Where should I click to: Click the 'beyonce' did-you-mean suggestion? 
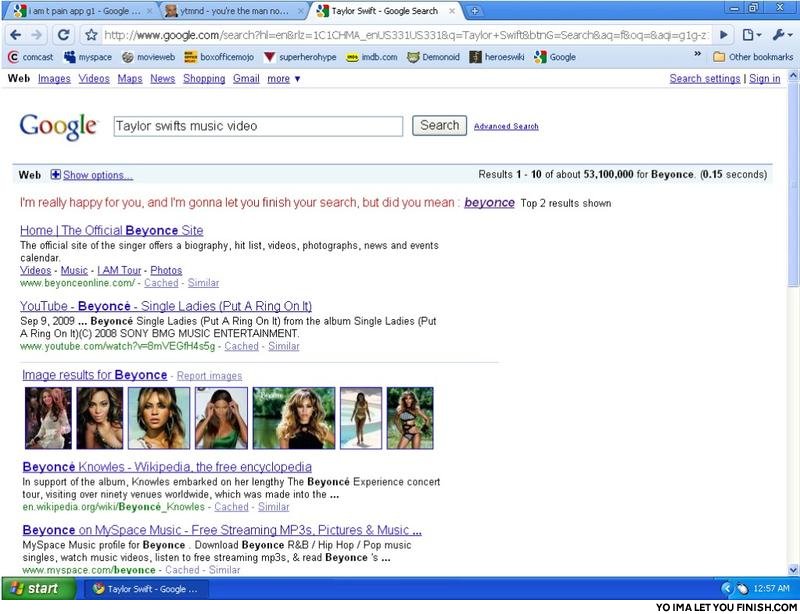pyautogui.click(x=489, y=203)
